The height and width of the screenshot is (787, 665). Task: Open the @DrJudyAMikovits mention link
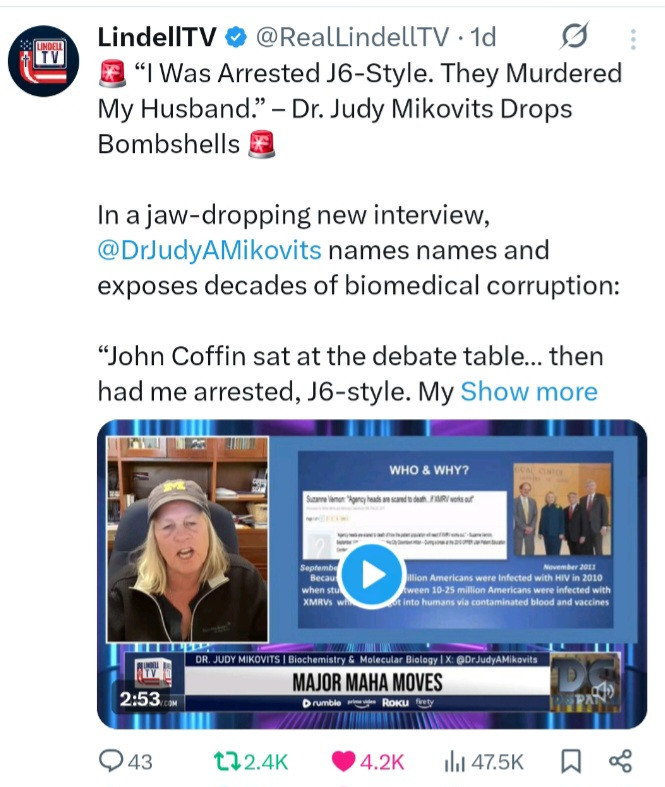pyautogui.click(x=209, y=250)
